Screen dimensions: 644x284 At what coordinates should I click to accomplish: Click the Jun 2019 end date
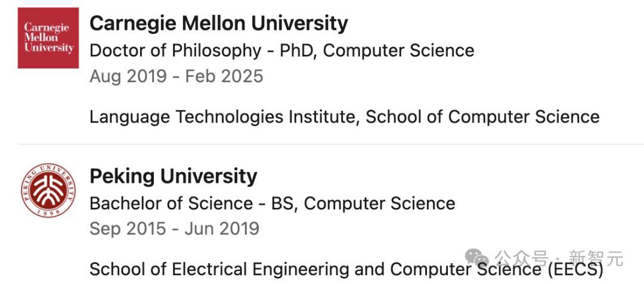pos(222,229)
